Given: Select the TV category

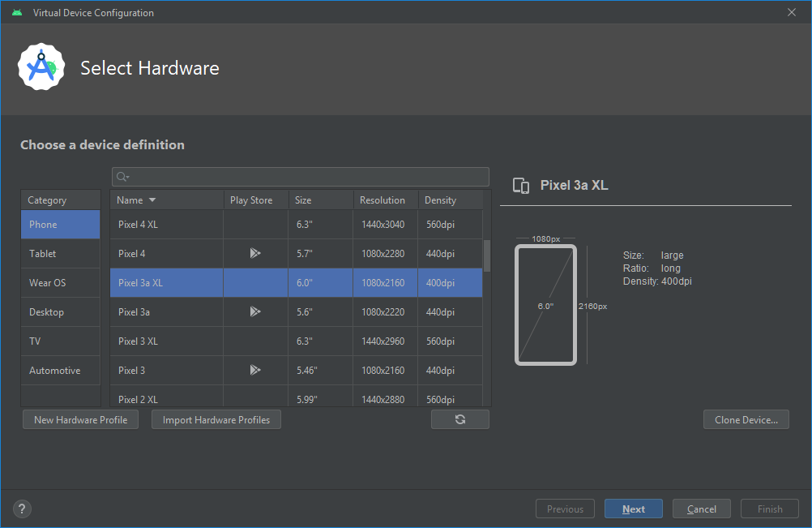Looking at the screenshot, I should 61,341.
